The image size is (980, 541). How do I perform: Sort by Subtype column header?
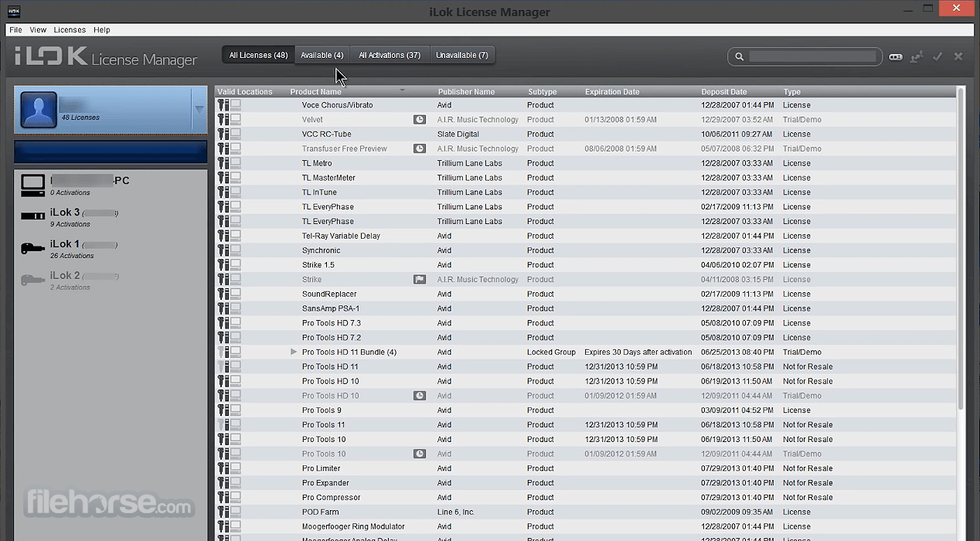(543, 92)
